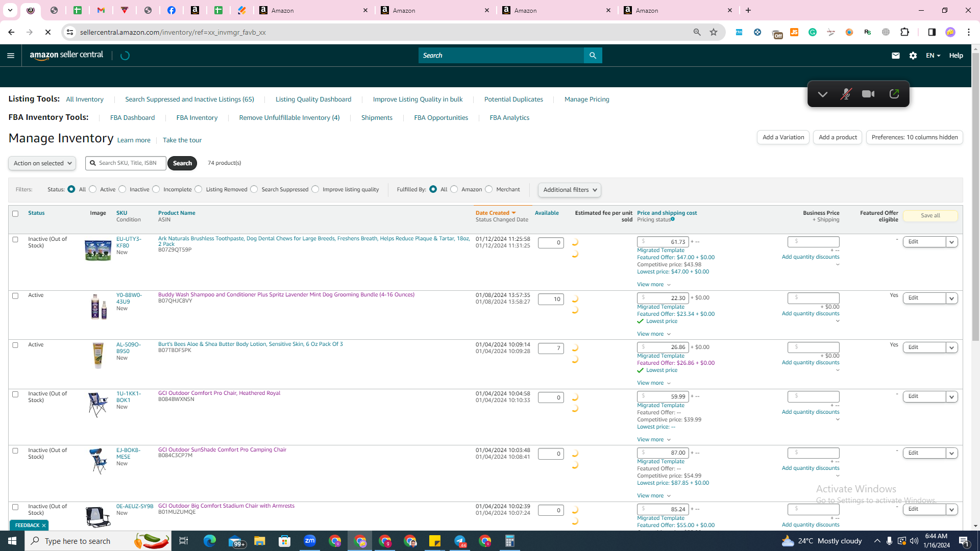Select Fulfilled By Amazon radio button
Viewport: 980px width, 551px height.
point(454,189)
